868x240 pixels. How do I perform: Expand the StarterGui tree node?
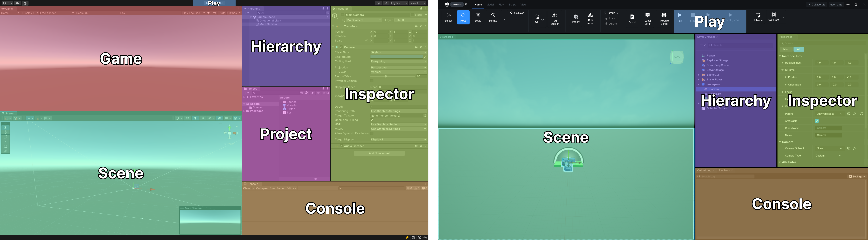[x=699, y=75]
